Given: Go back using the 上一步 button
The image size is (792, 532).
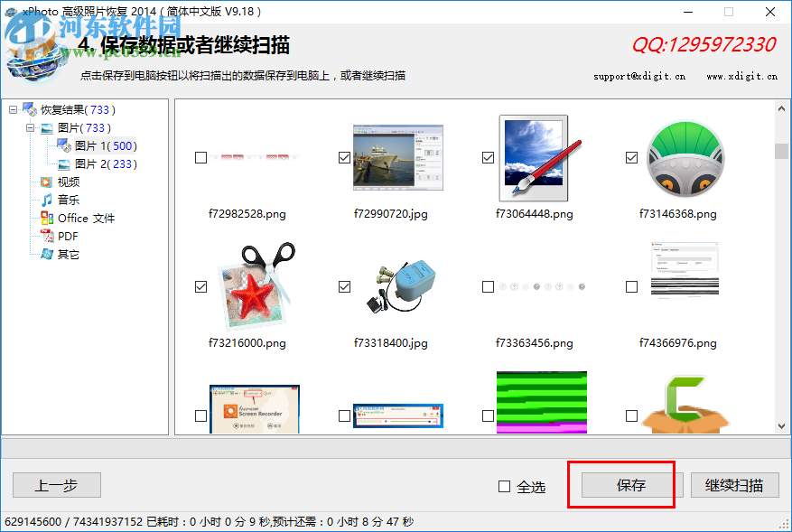Looking at the screenshot, I should pyautogui.click(x=56, y=484).
